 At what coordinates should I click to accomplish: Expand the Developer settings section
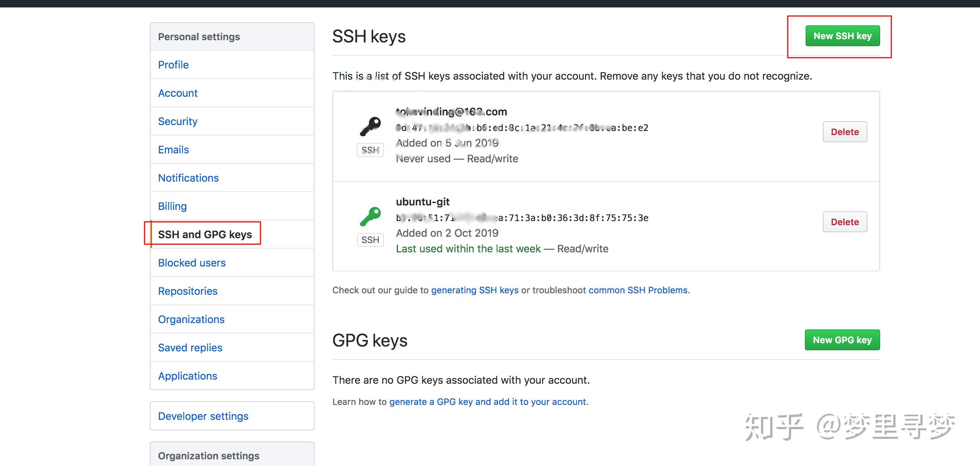tap(203, 415)
